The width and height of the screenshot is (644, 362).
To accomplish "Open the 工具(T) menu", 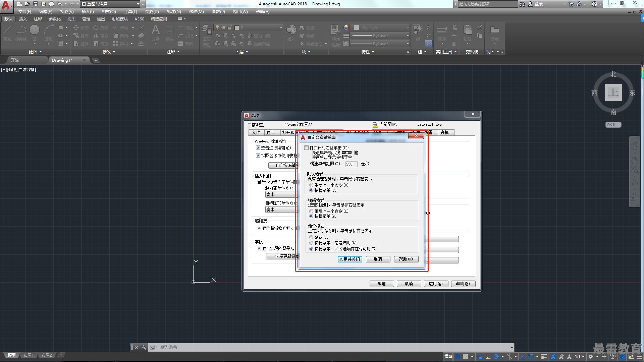I will [x=130, y=12].
